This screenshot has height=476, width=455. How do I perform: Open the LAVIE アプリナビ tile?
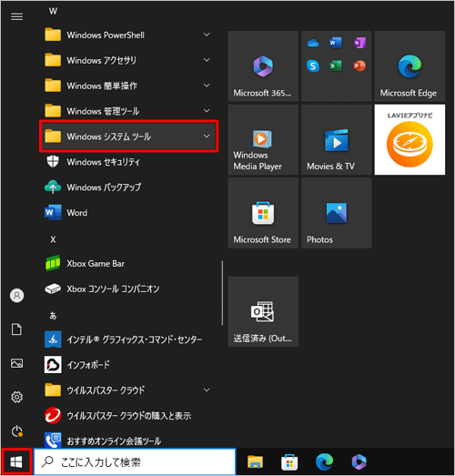[x=409, y=139]
